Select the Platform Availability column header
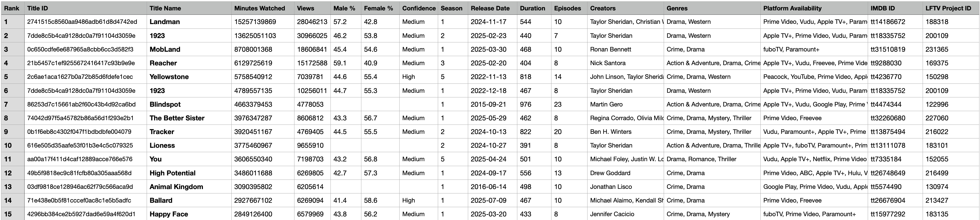 click(x=792, y=8)
